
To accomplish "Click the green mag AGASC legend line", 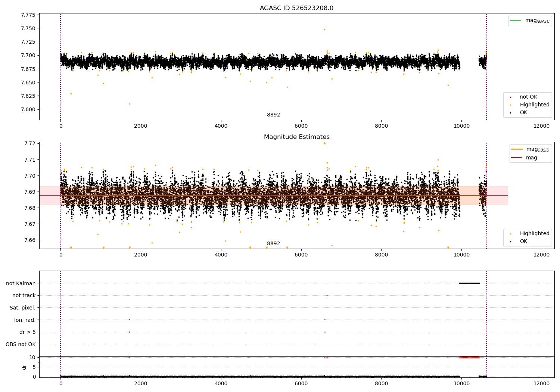I will click(x=516, y=20).
